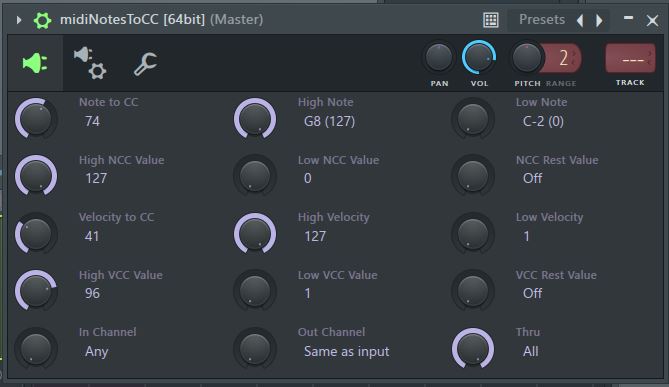
Task: Click the NCC Rest Value knob
Action: coord(473,175)
